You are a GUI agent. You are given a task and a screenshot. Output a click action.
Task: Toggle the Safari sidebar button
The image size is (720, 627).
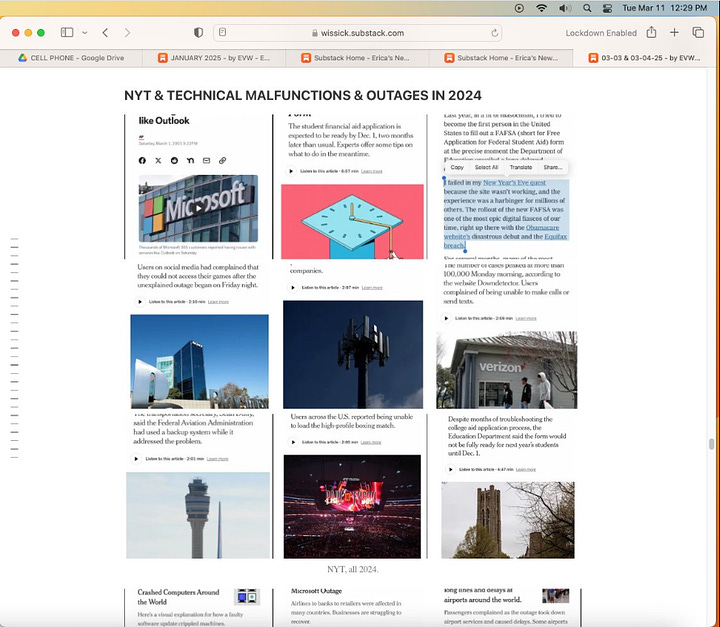67,33
